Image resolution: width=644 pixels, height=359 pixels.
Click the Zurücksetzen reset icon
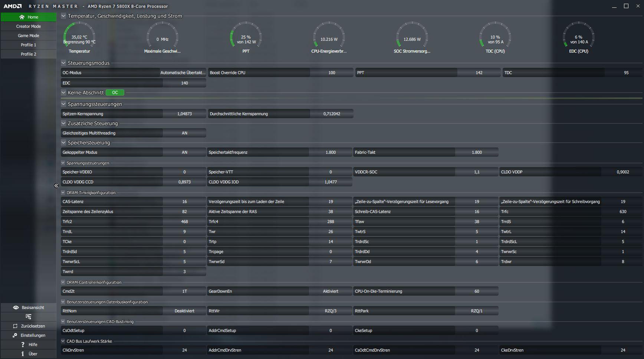[15, 326]
